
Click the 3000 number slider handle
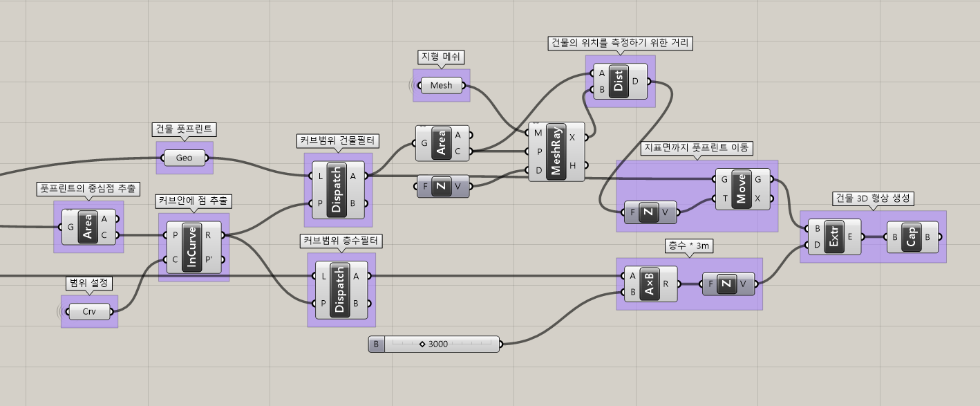[422, 344]
